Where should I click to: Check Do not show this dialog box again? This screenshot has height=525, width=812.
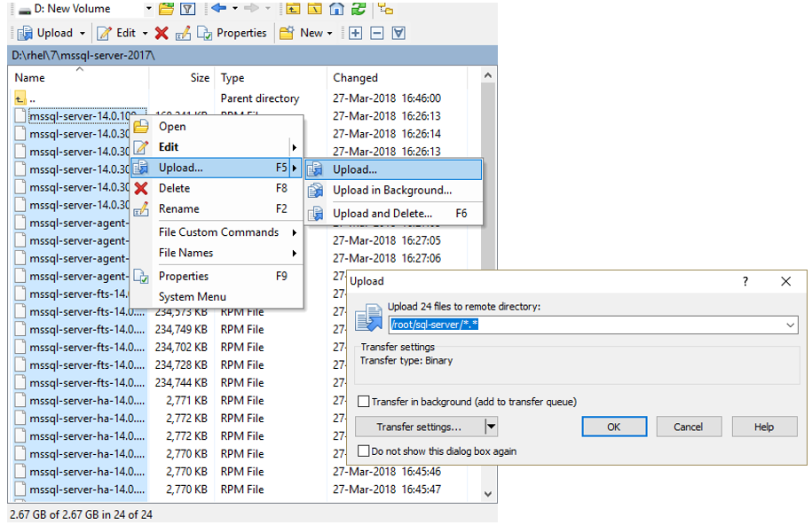click(x=363, y=451)
